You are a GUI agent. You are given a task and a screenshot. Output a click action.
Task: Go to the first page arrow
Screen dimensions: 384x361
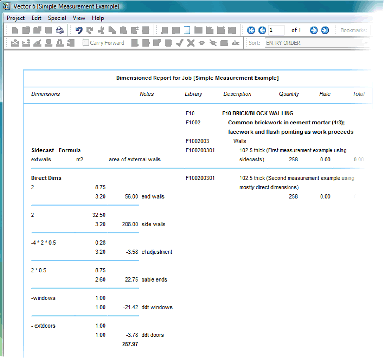[251, 30]
